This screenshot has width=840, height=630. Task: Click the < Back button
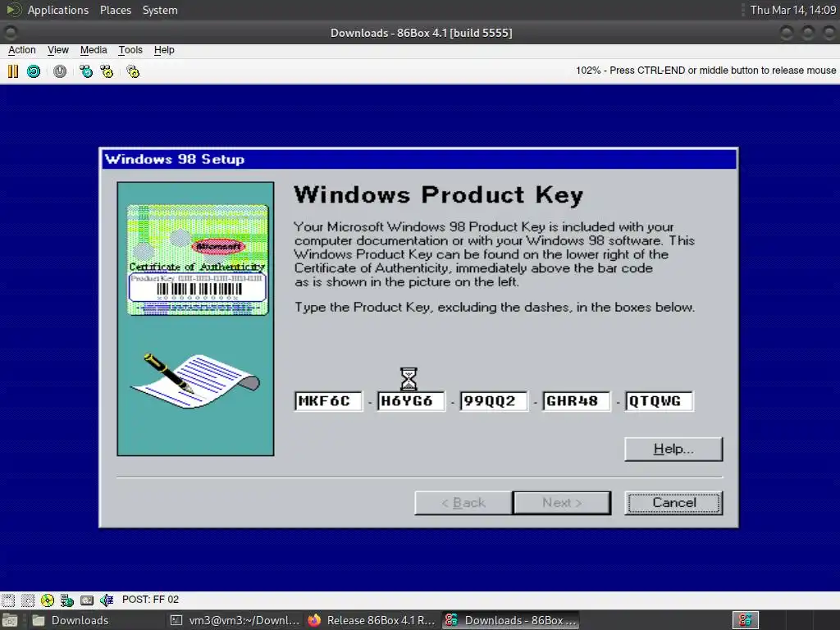tap(463, 503)
